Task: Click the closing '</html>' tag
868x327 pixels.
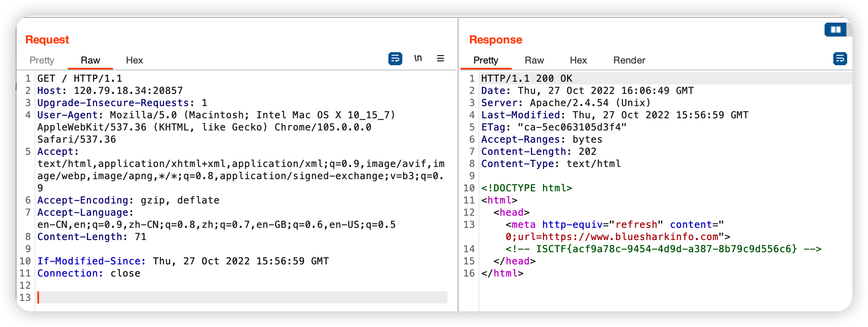Action: click(502, 273)
